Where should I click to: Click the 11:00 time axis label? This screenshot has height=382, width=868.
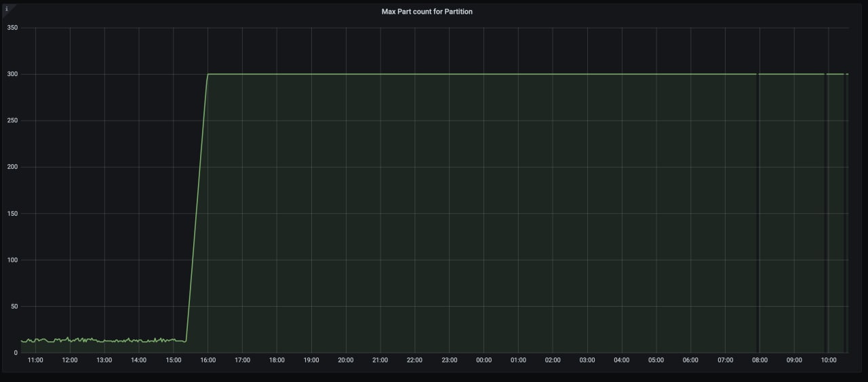(x=35, y=360)
